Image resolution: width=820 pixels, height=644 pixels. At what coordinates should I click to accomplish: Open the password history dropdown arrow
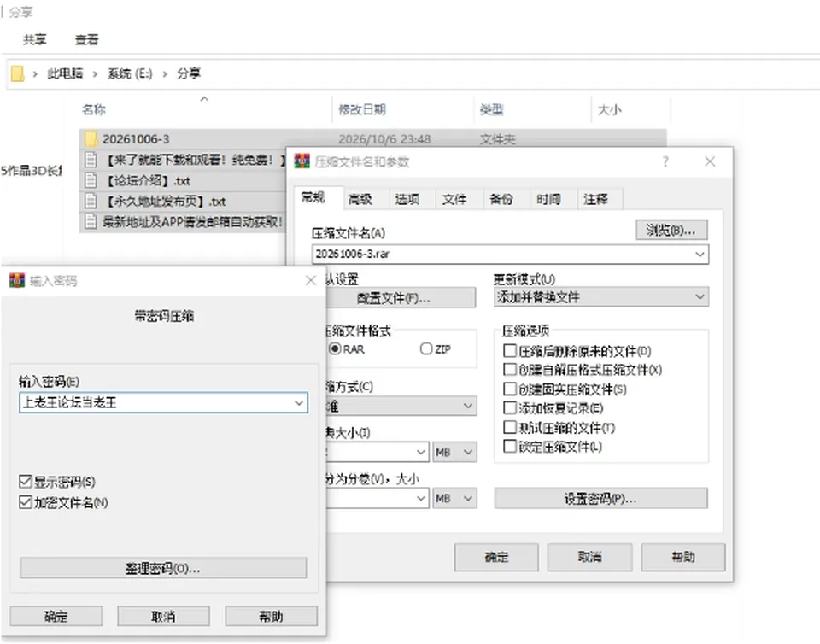299,402
